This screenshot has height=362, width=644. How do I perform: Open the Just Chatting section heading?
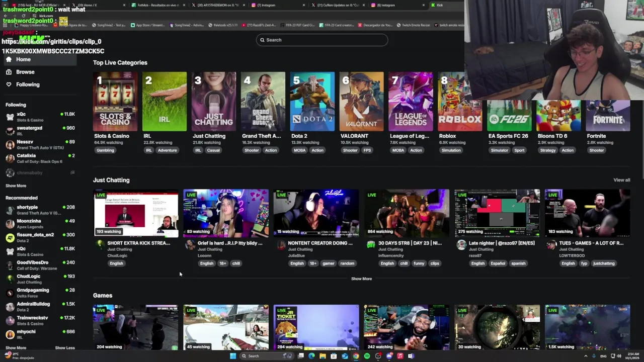point(111,180)
